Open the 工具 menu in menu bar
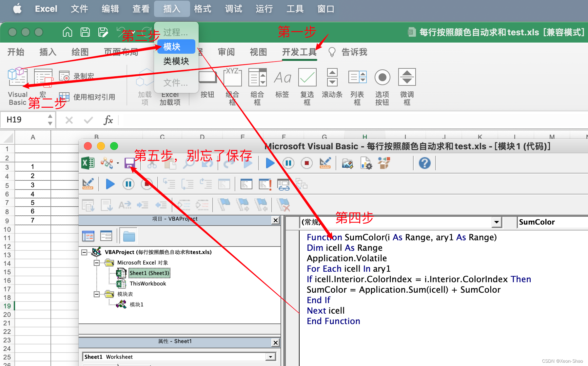The height and width of the screenshot is (366, 588). [295, 9]
